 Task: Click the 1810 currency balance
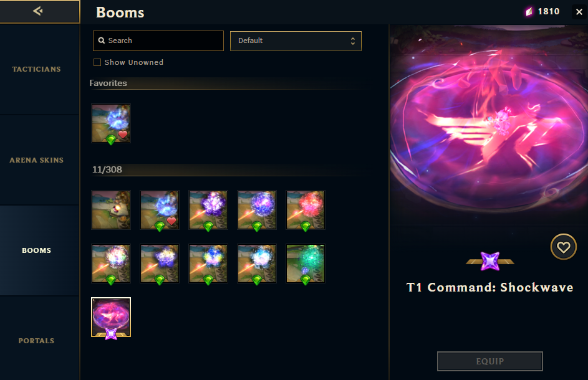tap(542, 12)
